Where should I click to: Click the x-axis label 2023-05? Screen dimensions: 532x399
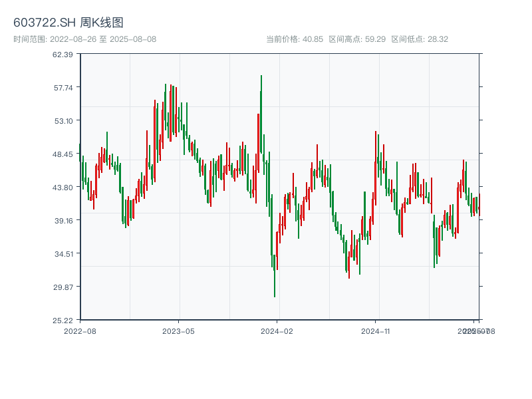click(x=178, y=331)
